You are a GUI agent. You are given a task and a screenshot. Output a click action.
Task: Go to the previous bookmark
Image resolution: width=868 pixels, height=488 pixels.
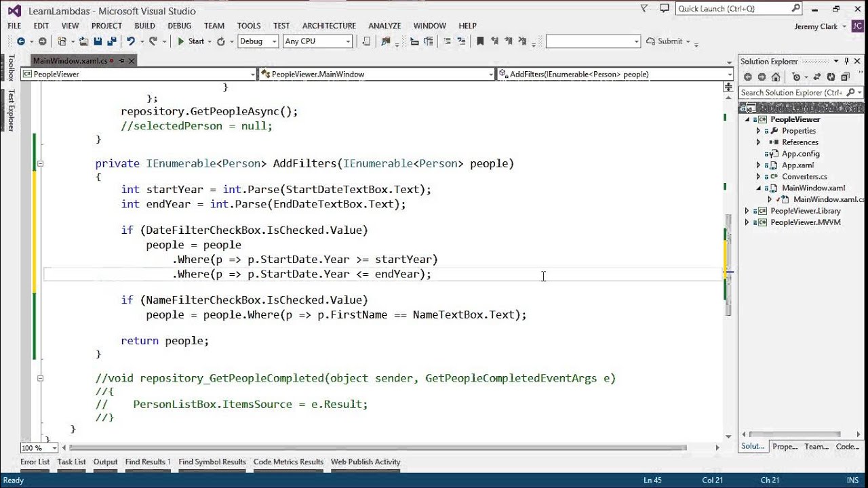point(496,41)
